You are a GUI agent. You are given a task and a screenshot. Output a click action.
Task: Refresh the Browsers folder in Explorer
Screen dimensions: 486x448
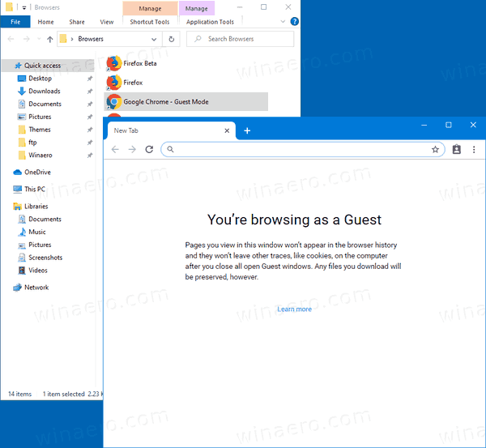pos(171,39)
